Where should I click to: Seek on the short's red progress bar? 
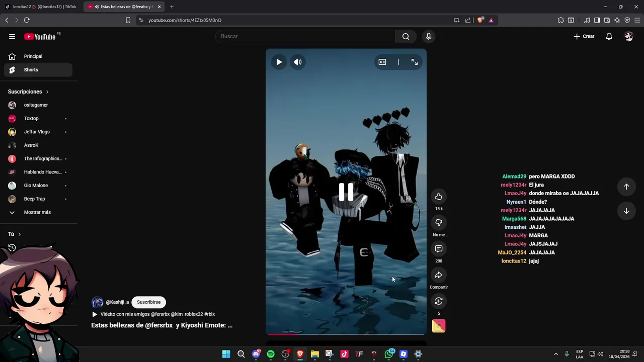[x=346, y=334]
